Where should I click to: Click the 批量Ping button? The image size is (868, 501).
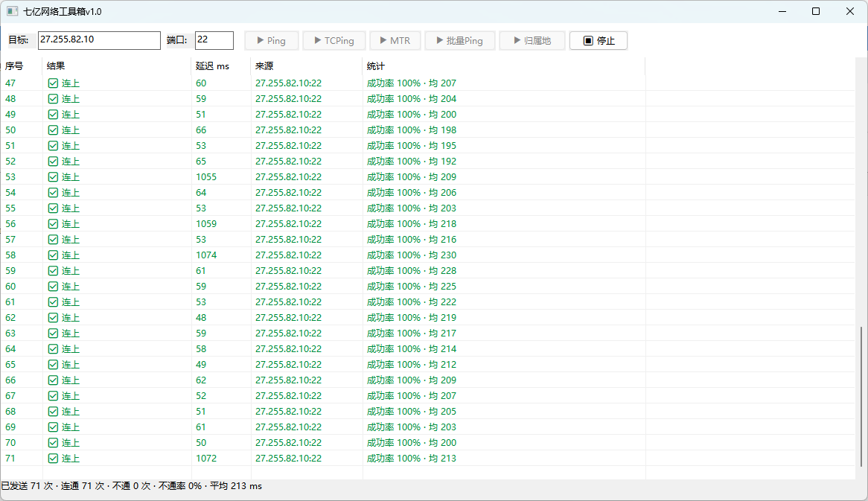point(460,40)
